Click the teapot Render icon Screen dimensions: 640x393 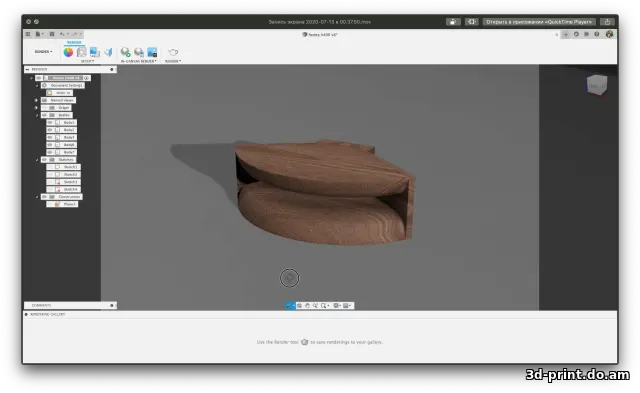click(173, 52)
